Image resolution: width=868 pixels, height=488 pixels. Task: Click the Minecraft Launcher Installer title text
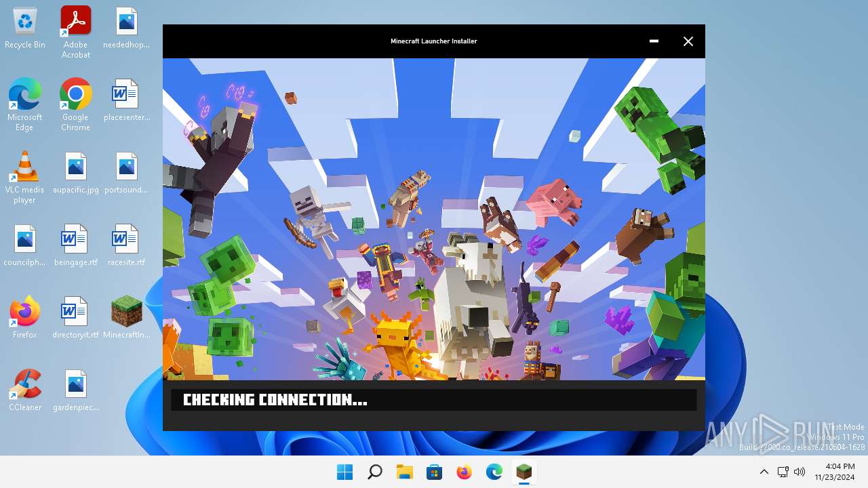click(x=434, y=41)
